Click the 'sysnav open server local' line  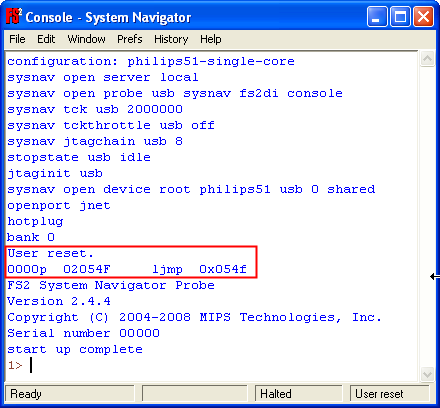pos(103,77)
